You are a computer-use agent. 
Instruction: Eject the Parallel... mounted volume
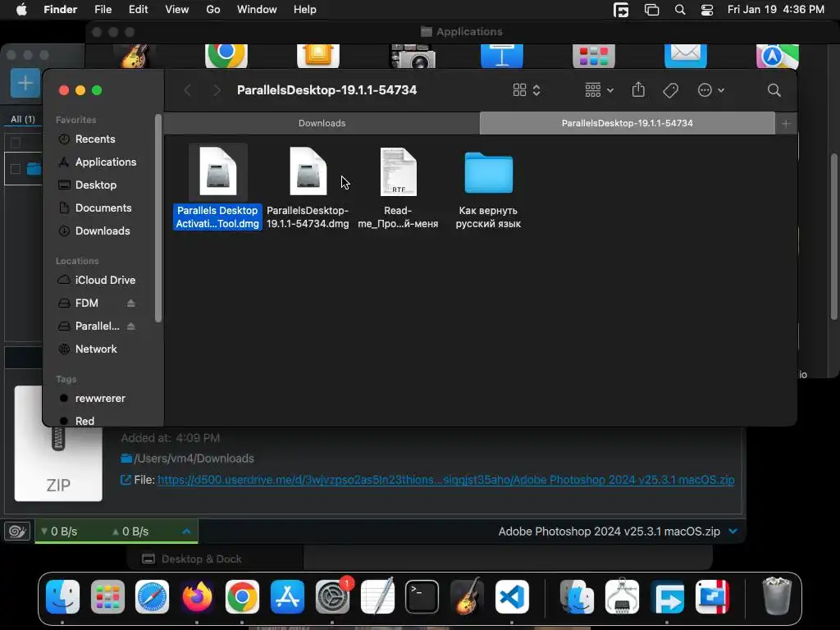(x=130, y=326)
